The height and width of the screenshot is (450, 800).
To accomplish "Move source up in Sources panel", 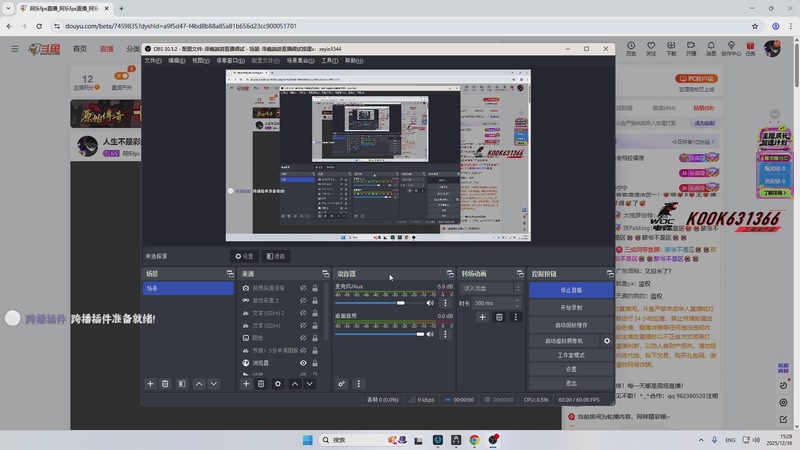I will click(x=295, y=384).
